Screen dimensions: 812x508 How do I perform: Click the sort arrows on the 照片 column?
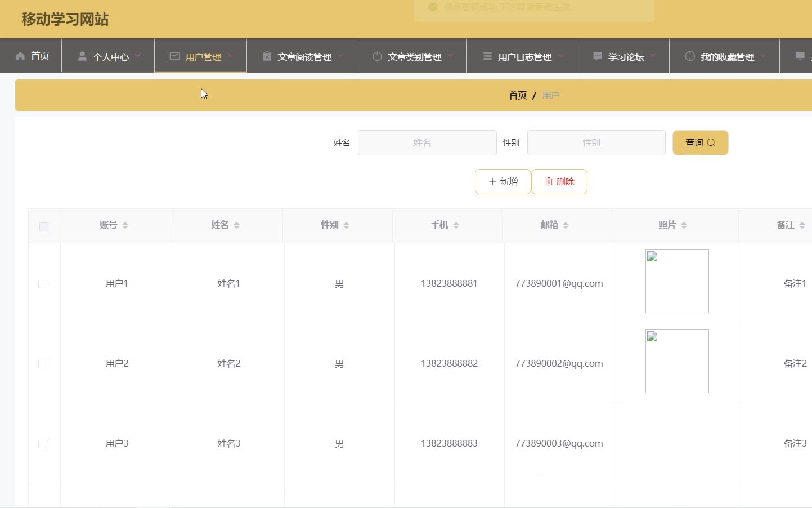684,225
